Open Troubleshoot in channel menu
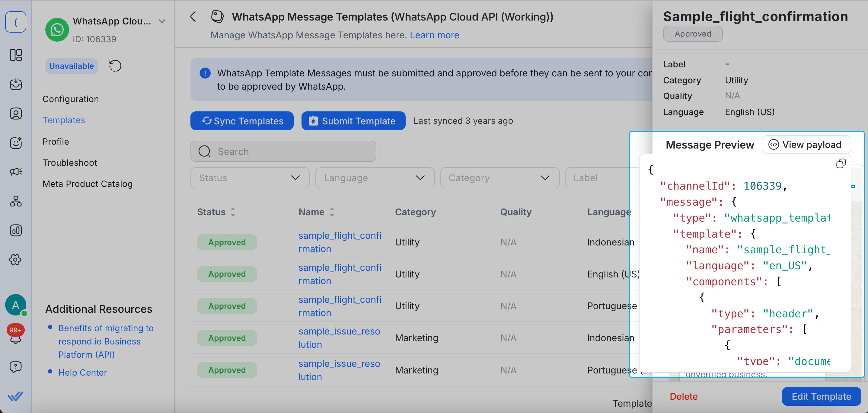Screen dimensions: 868x413 [70, 163]
